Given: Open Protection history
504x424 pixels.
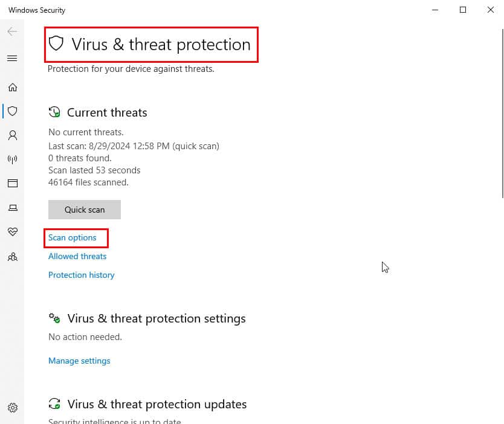Looking at the screenshot, I should point(82,275).
